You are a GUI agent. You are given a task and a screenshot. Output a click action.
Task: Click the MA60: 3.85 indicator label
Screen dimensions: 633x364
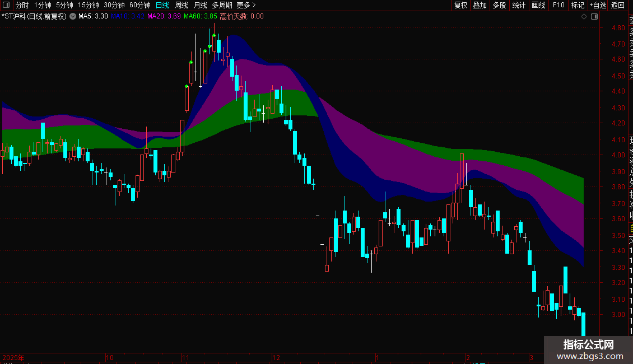click(x=200, y=17)
